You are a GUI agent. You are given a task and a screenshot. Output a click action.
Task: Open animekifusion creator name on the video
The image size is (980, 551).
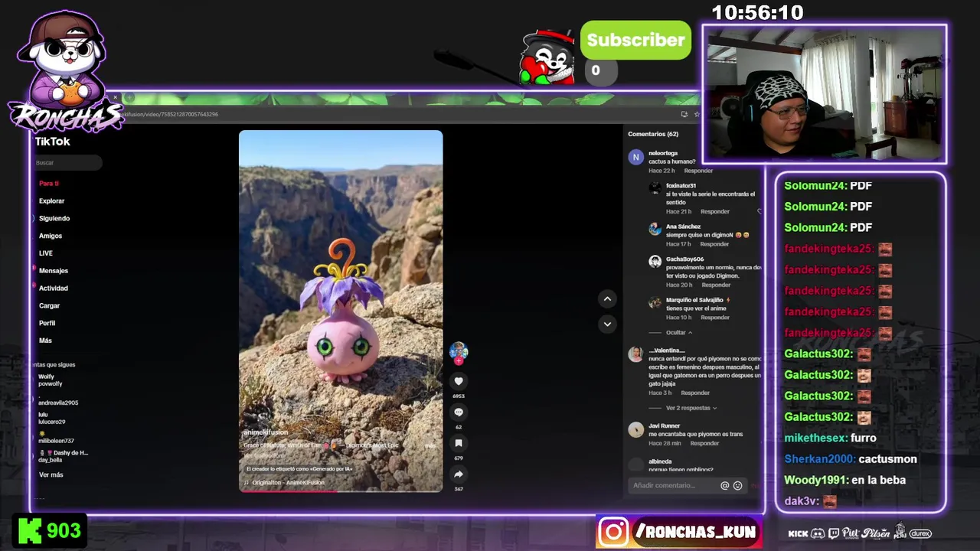(x=266, y=432)
